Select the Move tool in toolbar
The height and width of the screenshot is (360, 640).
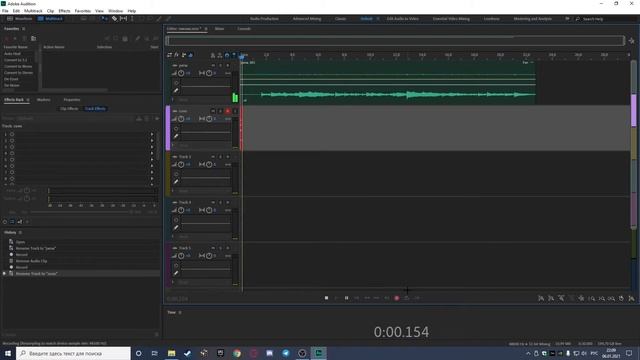[104, 19]
